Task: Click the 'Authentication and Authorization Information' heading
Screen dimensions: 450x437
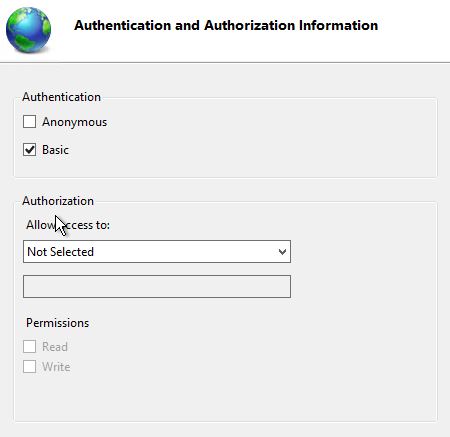Action: point(226,25)
